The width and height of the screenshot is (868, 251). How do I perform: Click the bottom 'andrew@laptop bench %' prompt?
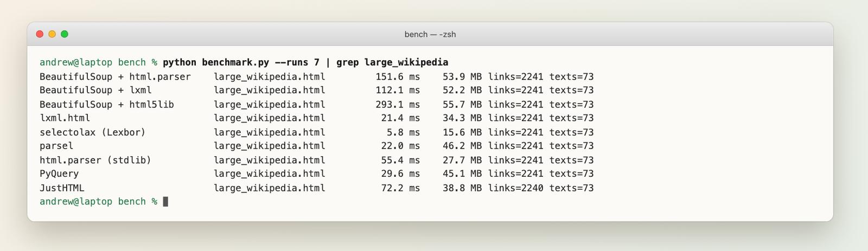coord(98,202)
